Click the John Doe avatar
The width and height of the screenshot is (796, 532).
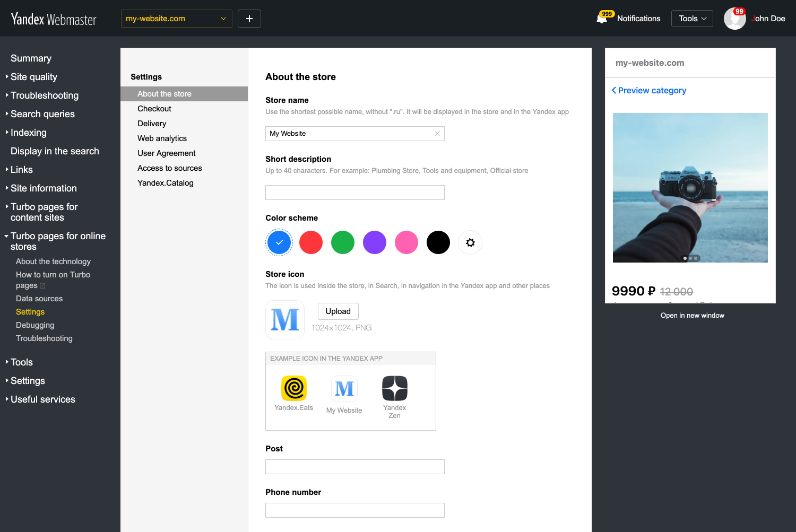[x=734, y=19]
